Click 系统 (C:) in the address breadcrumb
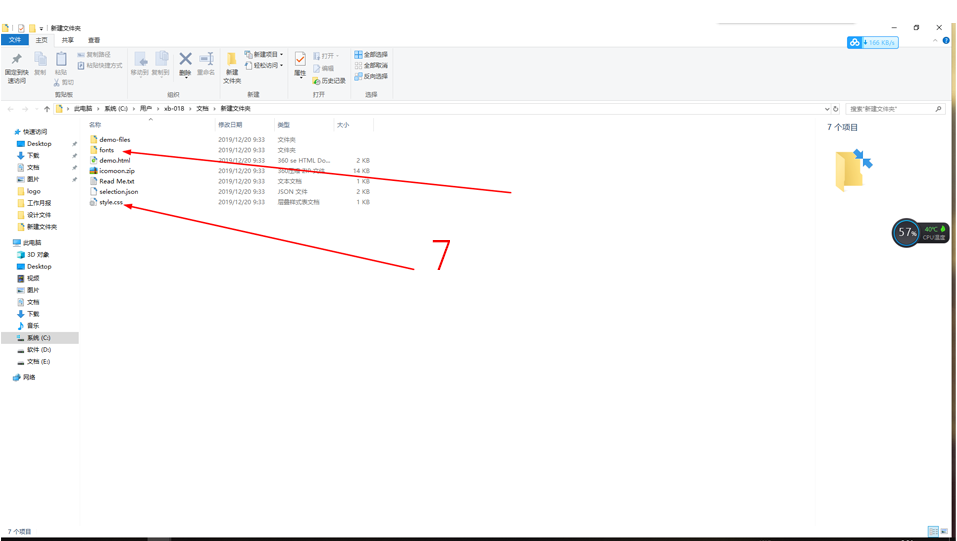 click(116, 109)
